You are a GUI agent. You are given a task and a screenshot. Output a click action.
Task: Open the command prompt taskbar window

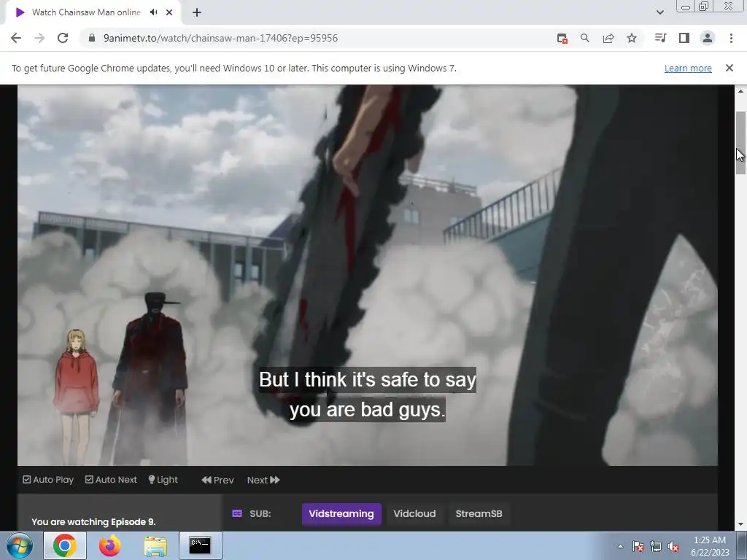point(200,545)
